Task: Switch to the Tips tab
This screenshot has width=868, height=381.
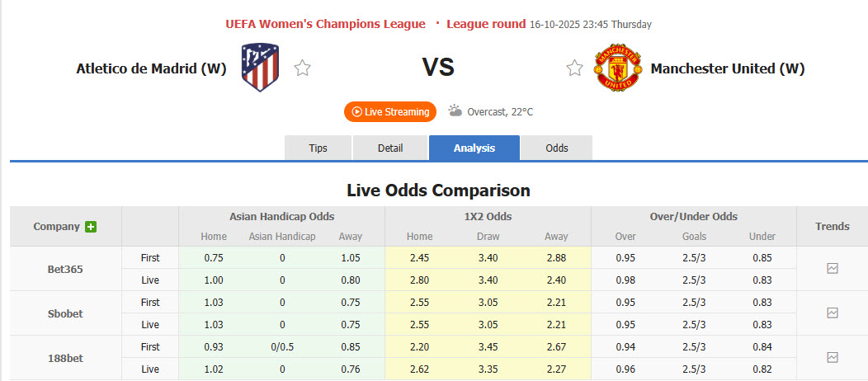Action: coord(318,148)
